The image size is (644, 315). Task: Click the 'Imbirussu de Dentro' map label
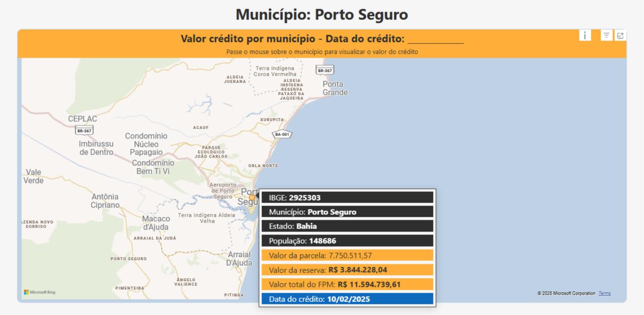[96, 148]
